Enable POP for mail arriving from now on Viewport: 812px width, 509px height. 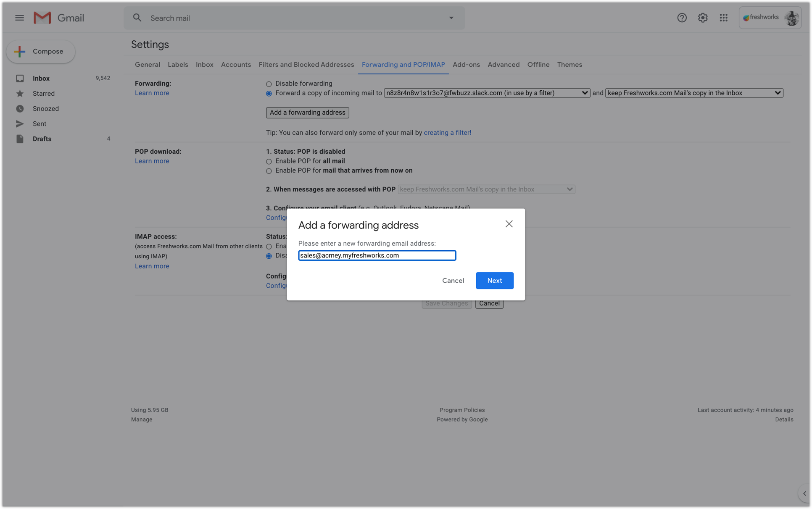tap(269, 171)
